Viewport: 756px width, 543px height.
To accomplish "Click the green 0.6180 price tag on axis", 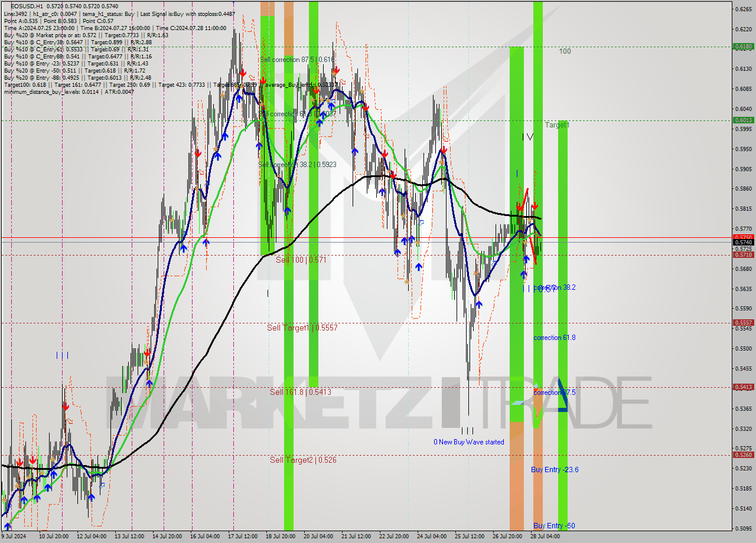I will 743,46.
